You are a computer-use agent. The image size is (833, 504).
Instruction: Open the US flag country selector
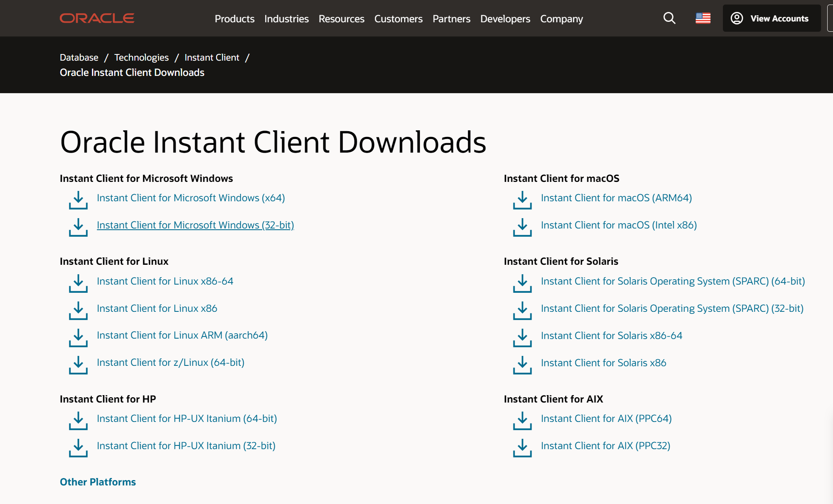[x=703, y=18]
